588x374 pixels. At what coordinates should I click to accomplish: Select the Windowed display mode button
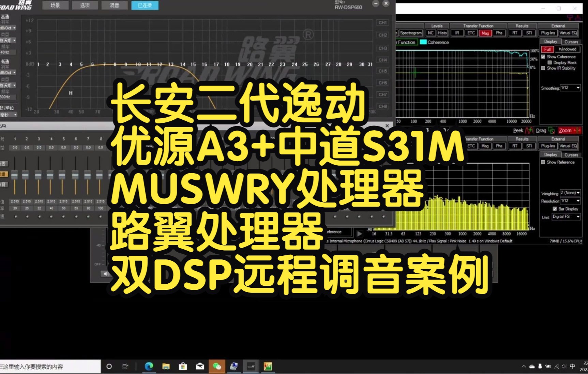pos(568,49)
